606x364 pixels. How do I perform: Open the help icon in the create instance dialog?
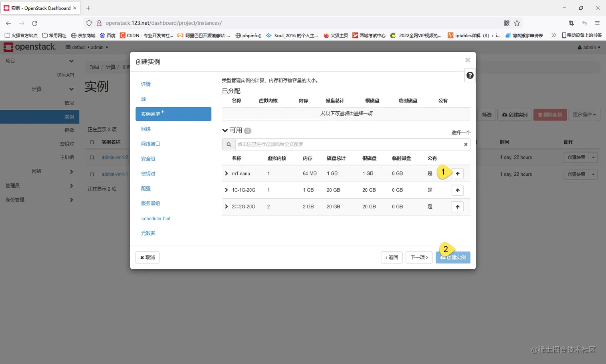pyautogui.click(x=469, y=75)
